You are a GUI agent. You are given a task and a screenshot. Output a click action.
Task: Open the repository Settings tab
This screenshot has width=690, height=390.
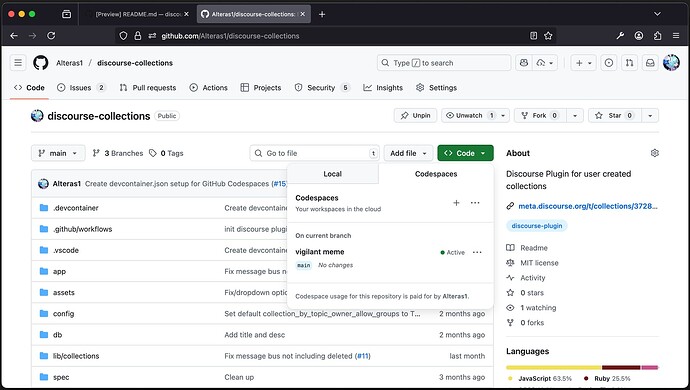click(437, 88)
